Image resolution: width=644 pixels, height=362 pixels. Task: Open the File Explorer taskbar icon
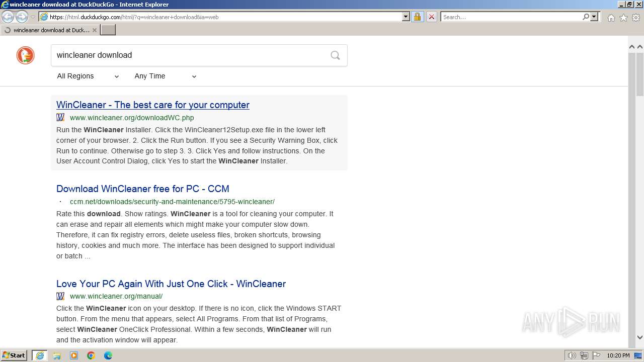(57, 355)
